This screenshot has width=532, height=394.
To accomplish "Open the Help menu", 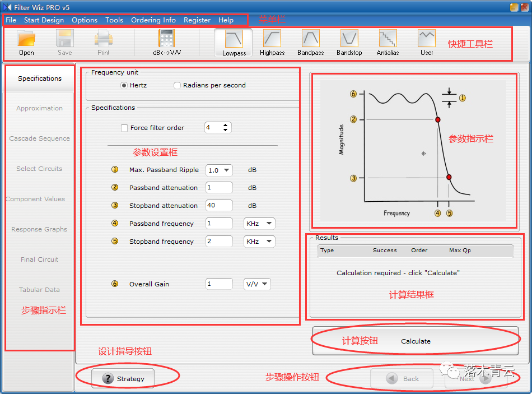I will coord(226,20).
